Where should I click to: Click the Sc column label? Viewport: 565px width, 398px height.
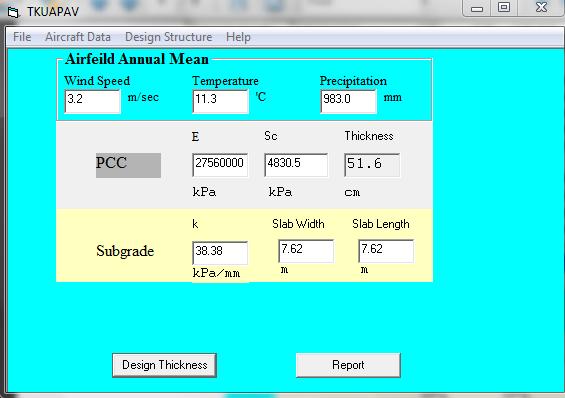pos(271,136)
